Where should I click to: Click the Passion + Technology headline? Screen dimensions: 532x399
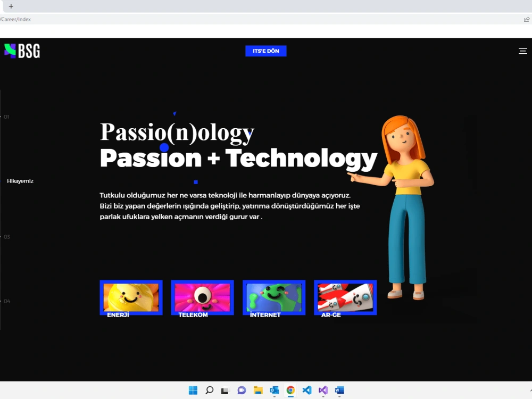[238, 159]
